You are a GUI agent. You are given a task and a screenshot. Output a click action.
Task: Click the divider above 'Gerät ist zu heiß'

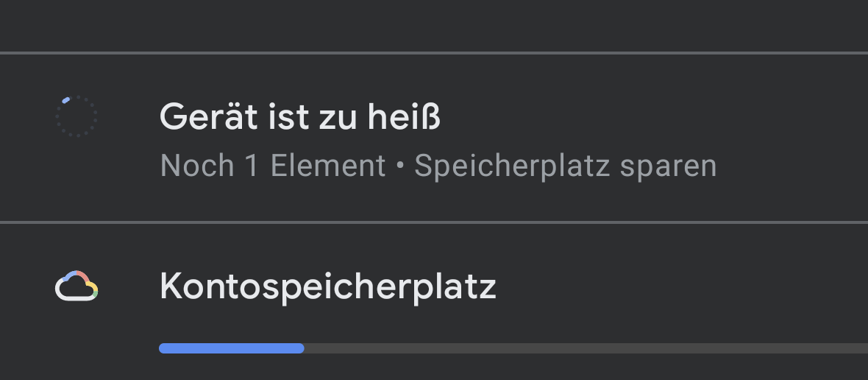[434, 53]
